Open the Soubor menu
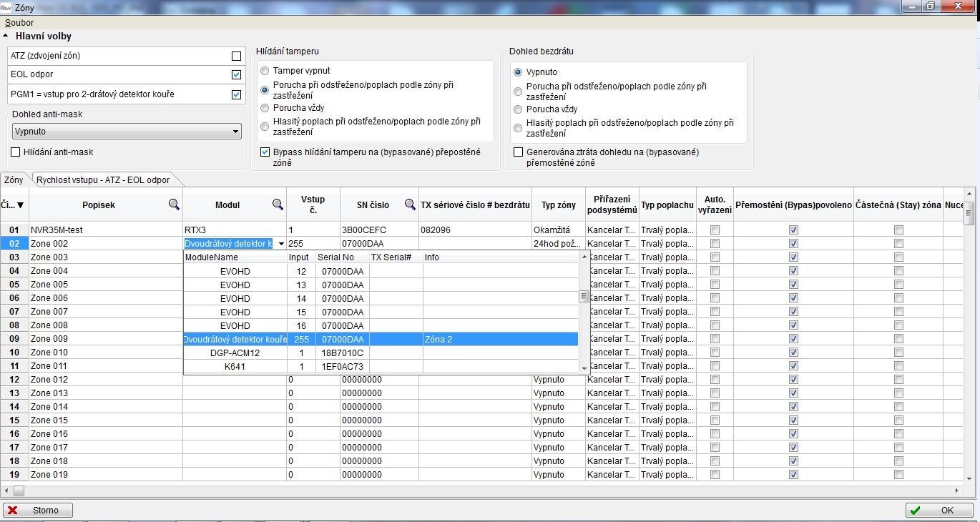The width and height of the screenshot is (980, 522). pyautogui.click(x=19, y=23)
